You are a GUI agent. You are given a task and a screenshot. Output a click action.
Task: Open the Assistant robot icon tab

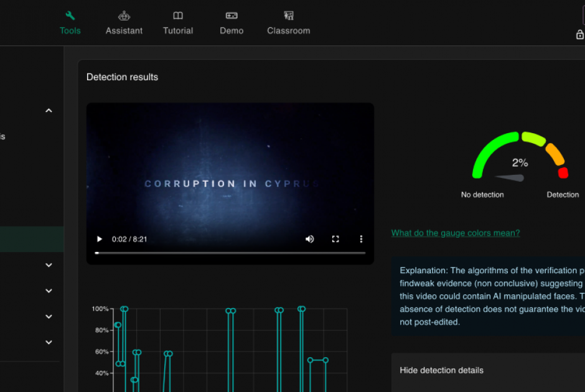click(124, 22)
